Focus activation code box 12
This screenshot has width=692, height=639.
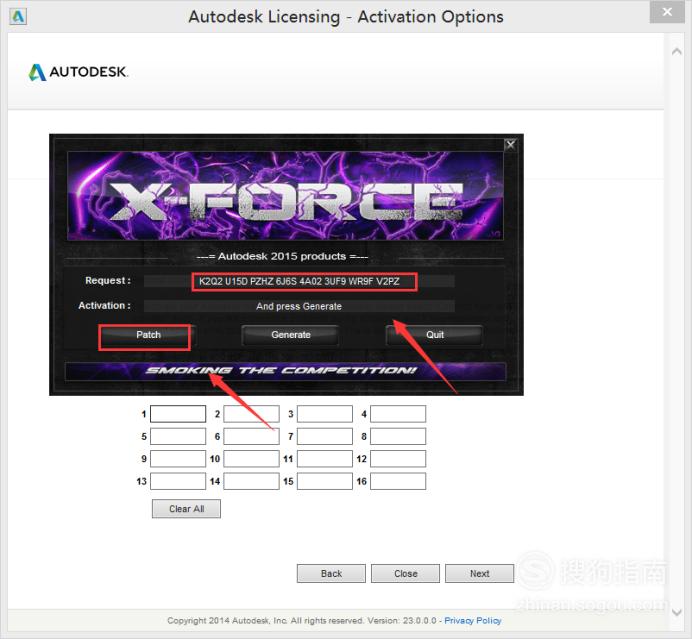pyautogui.click(x=398, y=459)
